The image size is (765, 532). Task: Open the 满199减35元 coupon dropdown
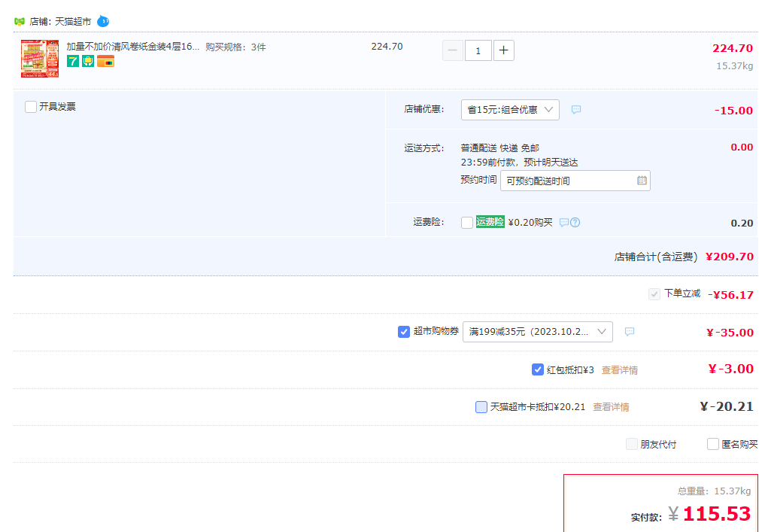coord(538,332)
